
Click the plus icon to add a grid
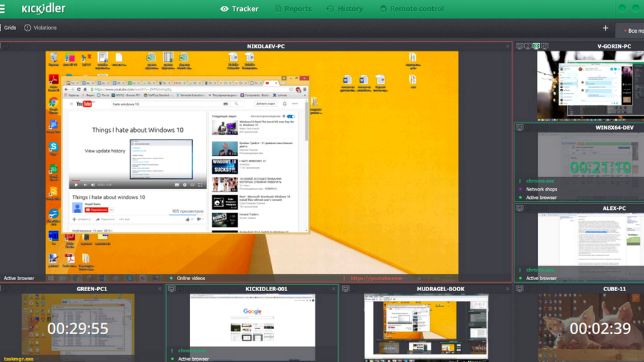coord(605,28)
